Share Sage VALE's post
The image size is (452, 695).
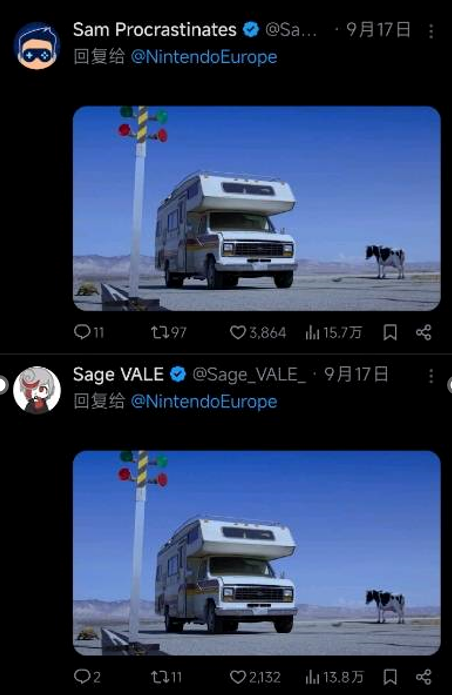coord(424,677)
